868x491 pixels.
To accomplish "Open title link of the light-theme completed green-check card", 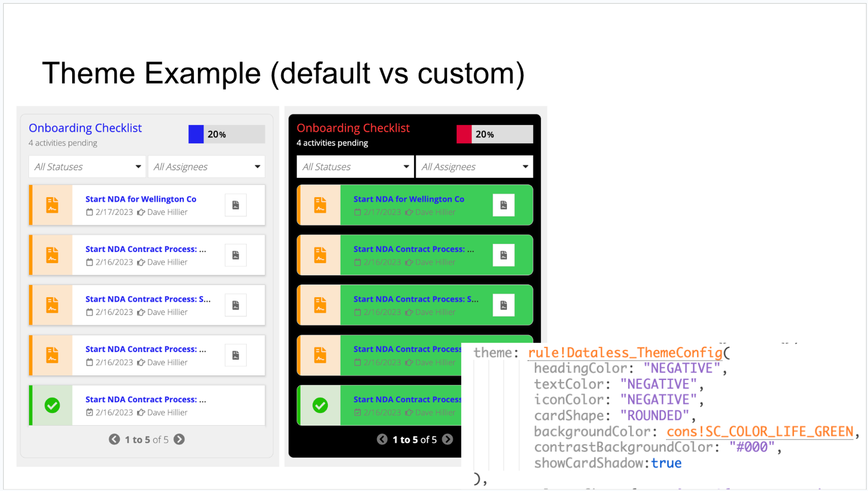I will pyautogui.click(x=146, y=399).
